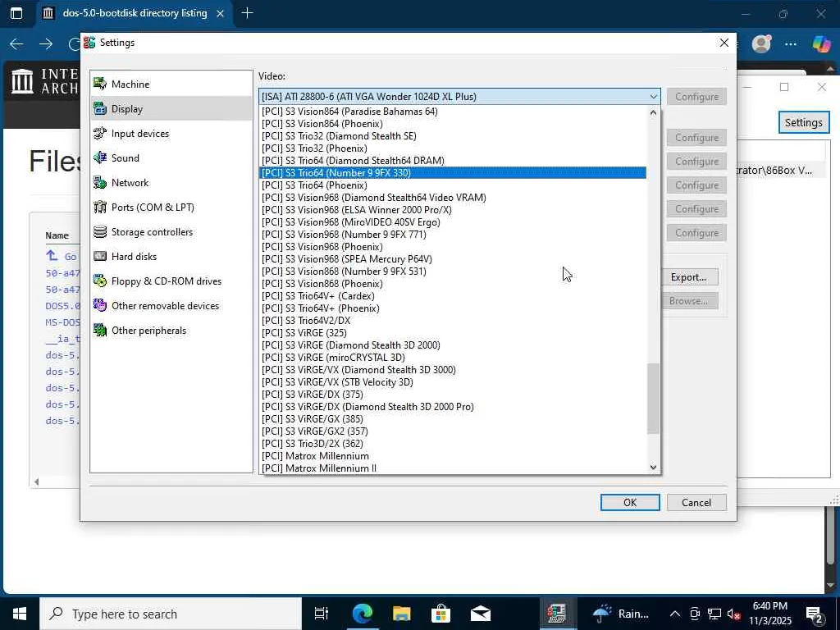Select S3 Vision968 (Diamond Stealth64 Video VRAM)
The height and width of the screenshot is (630, 840).
[453, 198]
